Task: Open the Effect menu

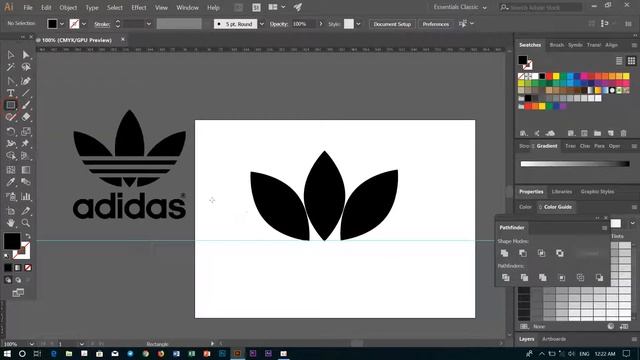Action: coord(139,8)
